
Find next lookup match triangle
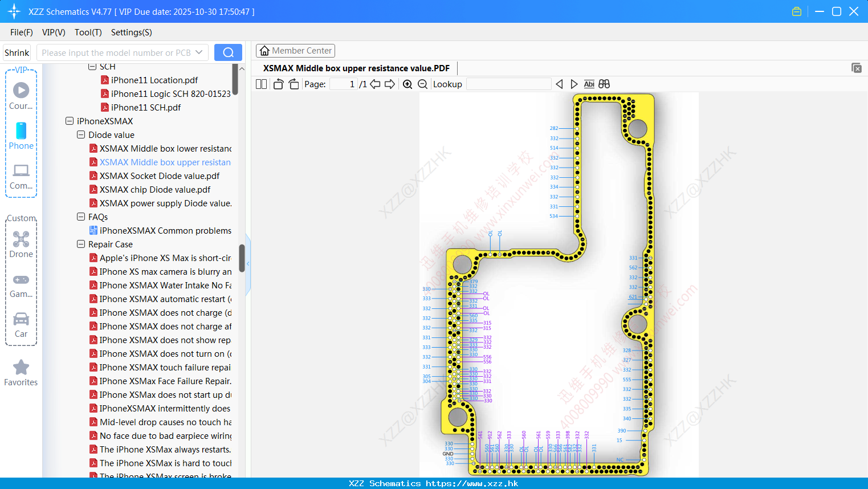[574, 84]
